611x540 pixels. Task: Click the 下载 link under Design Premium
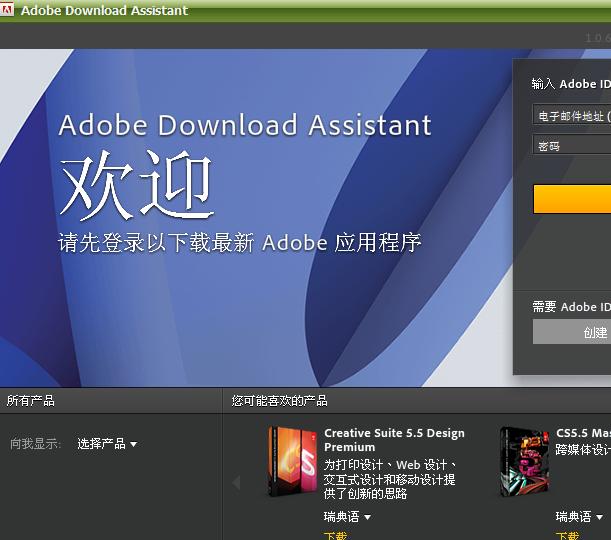(335, 536)
